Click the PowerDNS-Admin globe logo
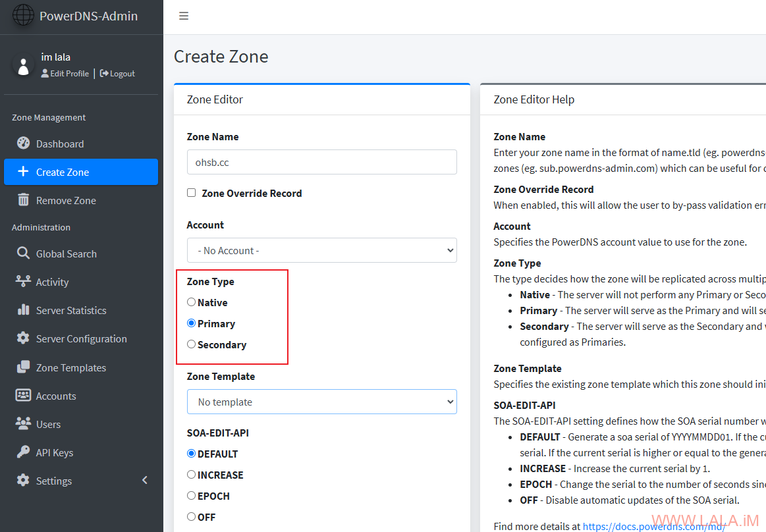The width and height of the screenshot is (766, 532). coord(23,16)
